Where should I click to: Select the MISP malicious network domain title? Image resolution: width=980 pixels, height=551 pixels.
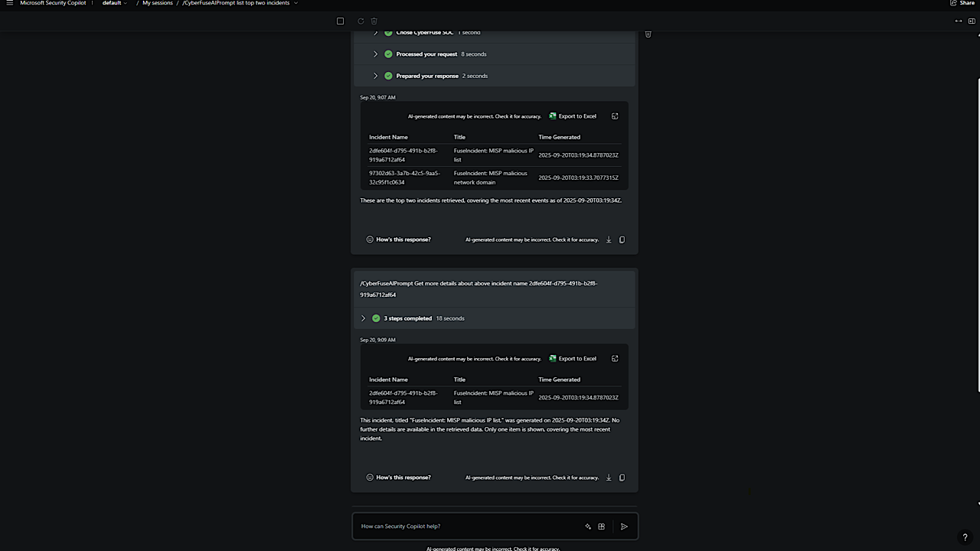pos(491,178)
